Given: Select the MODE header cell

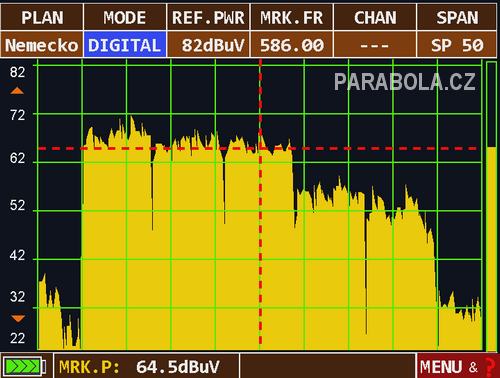Looking at the screenshot, I should click(x=125, y=17).
